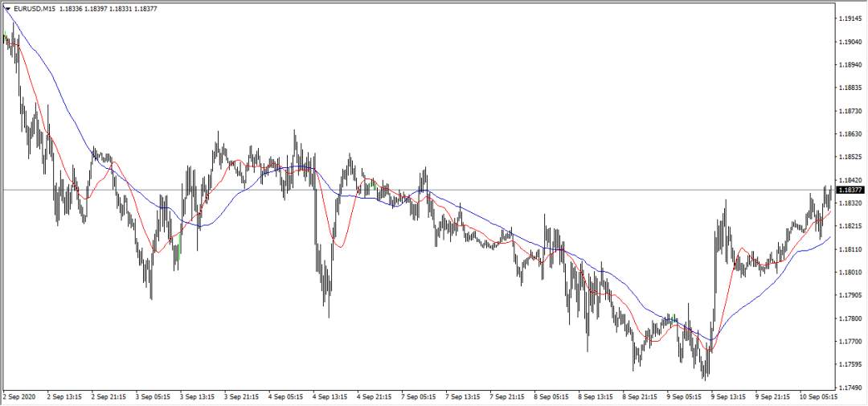Click time axis label 8 Sep 05:15
This screenshot has width=868, height=406.
click(x=552, y=397)
